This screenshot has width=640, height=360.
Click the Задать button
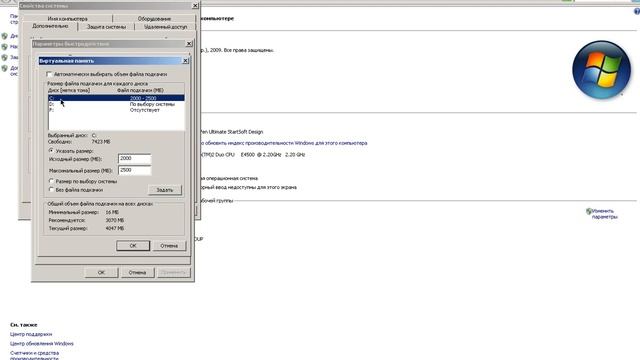(x=165, y=190)
